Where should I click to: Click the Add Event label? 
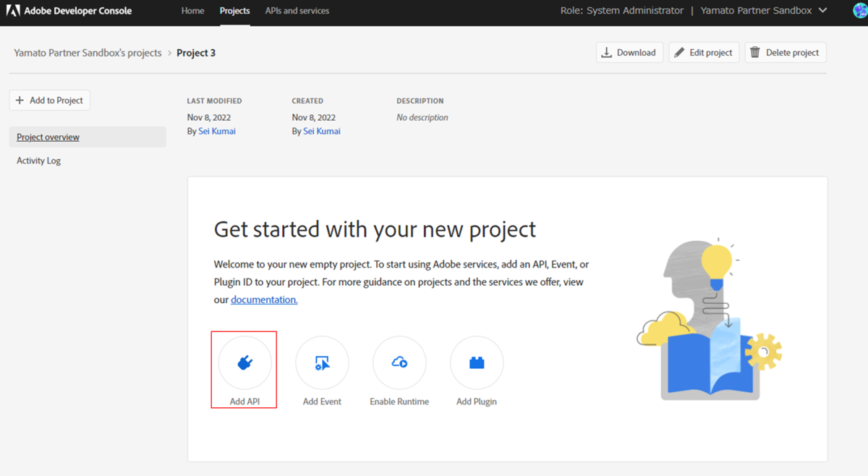322,401
